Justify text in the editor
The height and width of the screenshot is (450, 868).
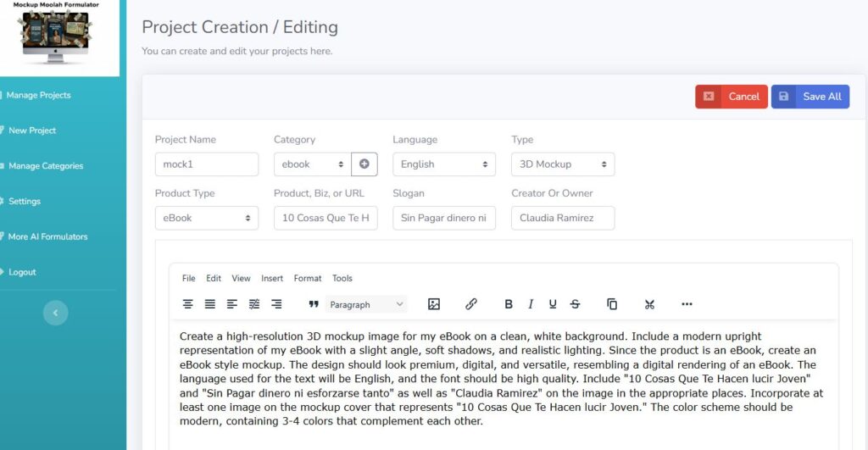(210, 304)
